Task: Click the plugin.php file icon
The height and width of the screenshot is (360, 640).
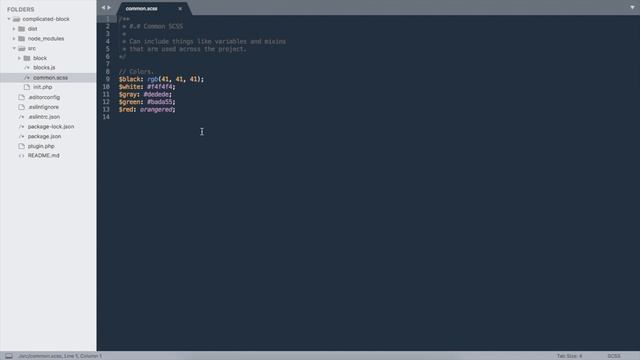Action: tap(22, 146)
